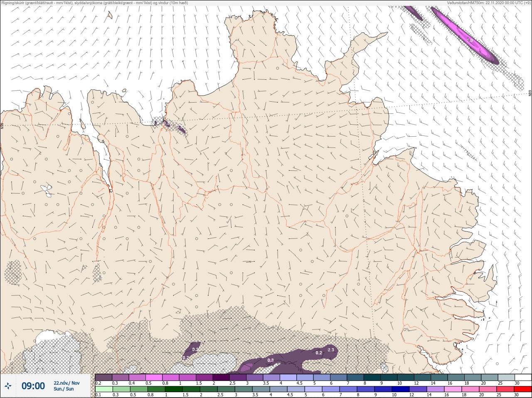Screen dimensions: 532x398
Task: Select the white swatch ending the upper legend row
Action: pyautogui.click(x=523, y=377)
